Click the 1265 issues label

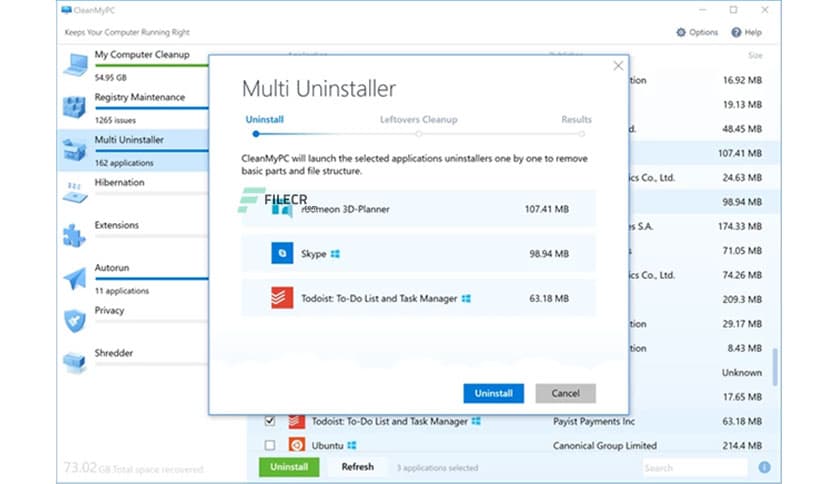pyautogui.click(x=115, y=120)
